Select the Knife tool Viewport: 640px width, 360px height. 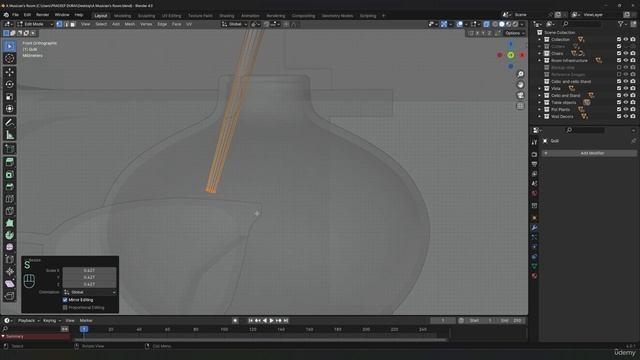[x=9, y=211]
